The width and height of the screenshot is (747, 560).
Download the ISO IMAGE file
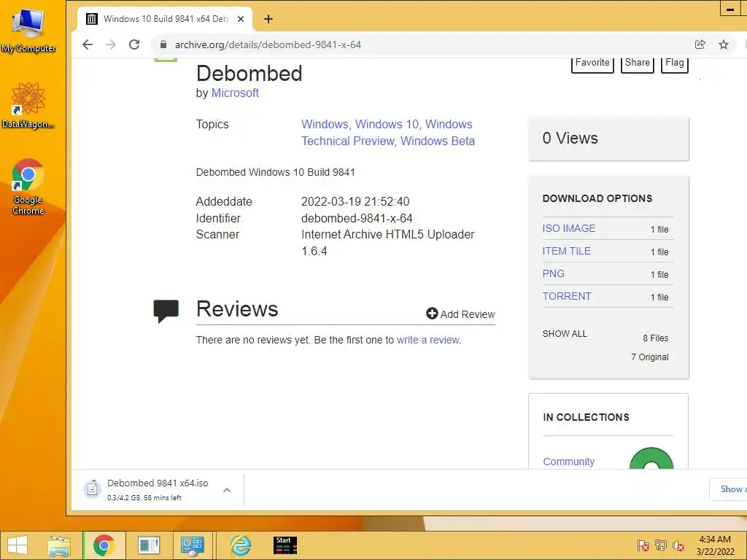tap(569, 228)
